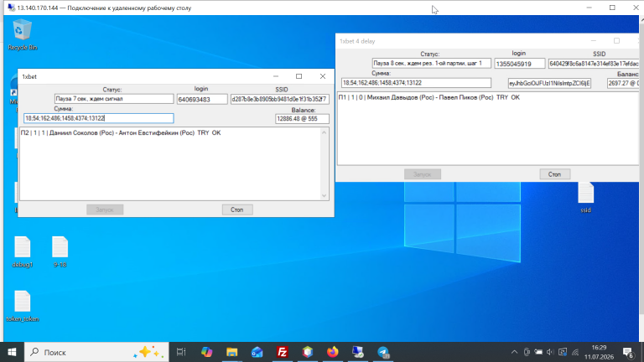Click the Стоп button in 1xbet window
644x362 pixels.
click(237, 209)
